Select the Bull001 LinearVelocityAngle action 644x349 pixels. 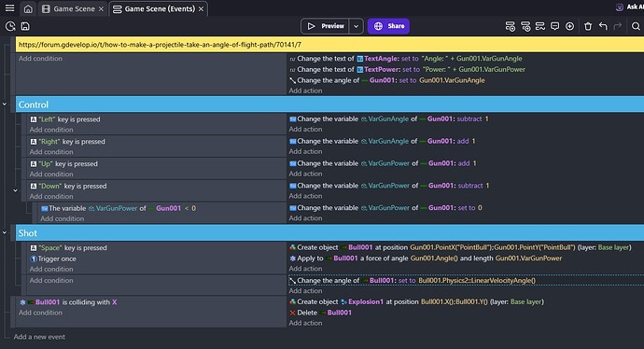[x=413, y=281]
